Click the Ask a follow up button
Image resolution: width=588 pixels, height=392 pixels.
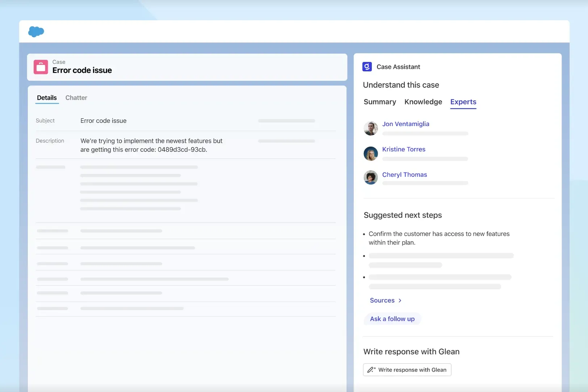point(392,319)
